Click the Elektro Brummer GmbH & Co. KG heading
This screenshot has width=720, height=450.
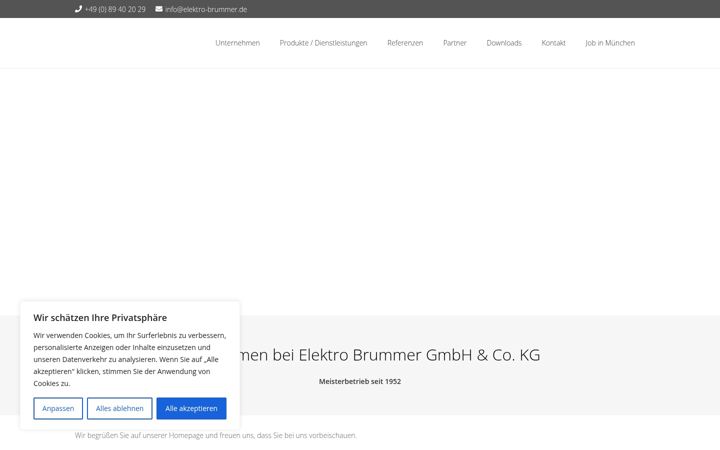(x=388, y=355)
